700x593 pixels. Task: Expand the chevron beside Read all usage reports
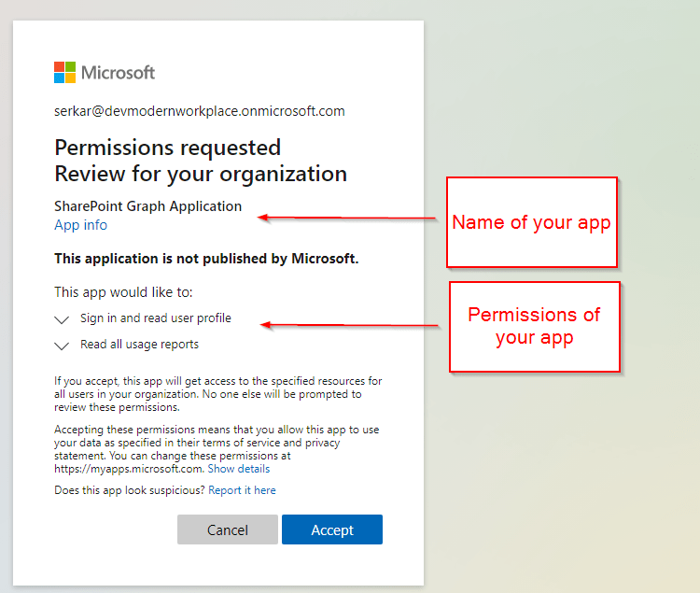tap(63, 346)
